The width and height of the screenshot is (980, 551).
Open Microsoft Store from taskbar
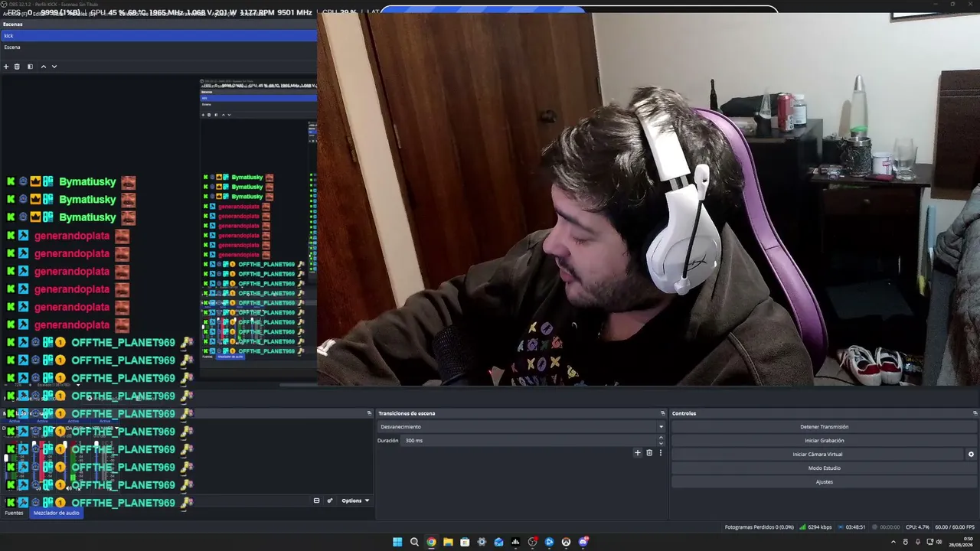pyautogui.click(x=465, y=542)
